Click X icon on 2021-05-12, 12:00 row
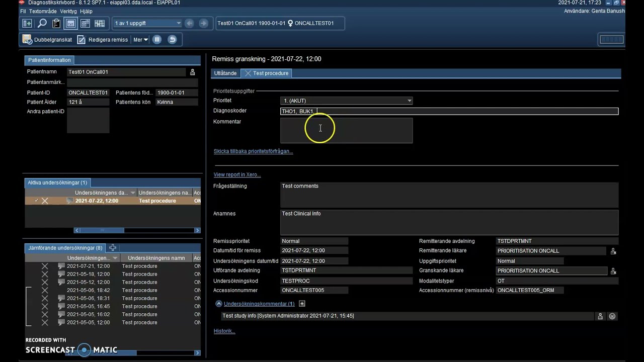This screenshot has width=644, height=362. pyautogui.click(x=45, y=282)
